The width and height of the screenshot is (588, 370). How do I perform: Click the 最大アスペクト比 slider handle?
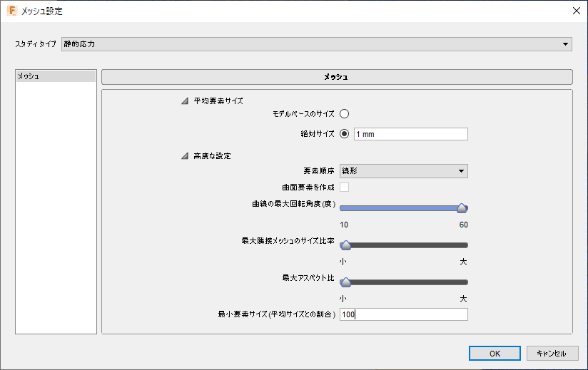(x=346, y=282)
